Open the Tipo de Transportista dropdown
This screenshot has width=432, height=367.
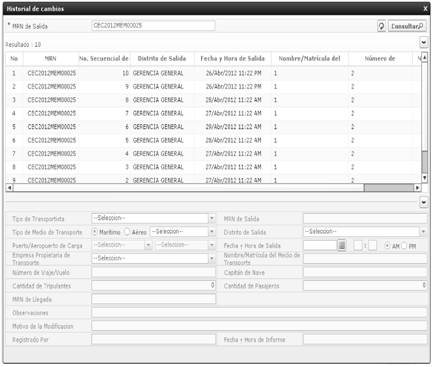[212, 218]
